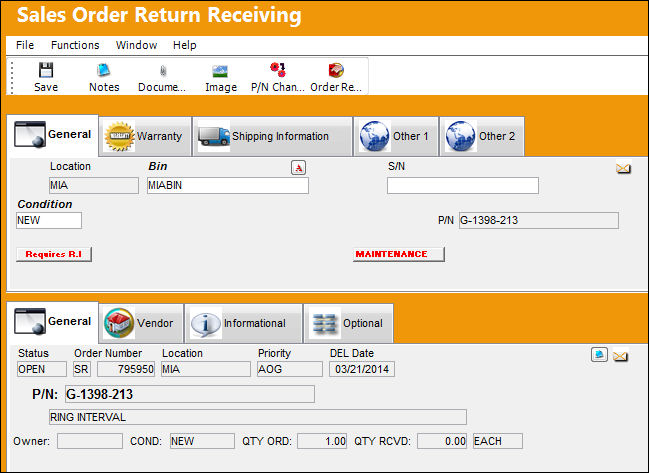
Task: Click the blue notes icon in order section
Action: (599, 355)
